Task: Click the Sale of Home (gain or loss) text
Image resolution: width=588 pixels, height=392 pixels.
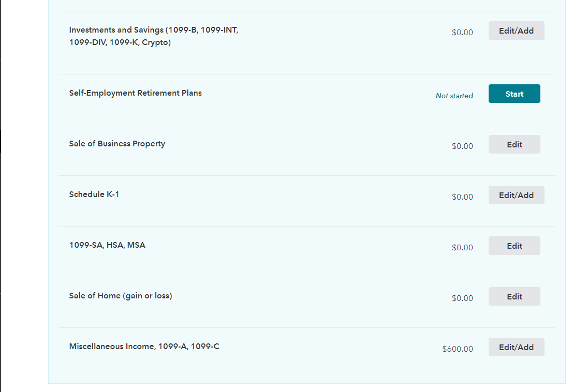Action: (120, 296)
